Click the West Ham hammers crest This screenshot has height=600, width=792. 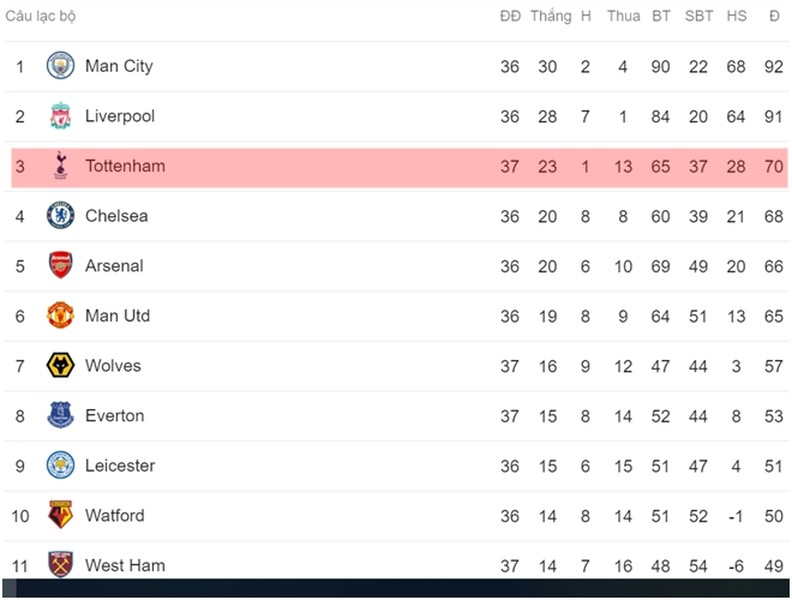pos(61,564)
